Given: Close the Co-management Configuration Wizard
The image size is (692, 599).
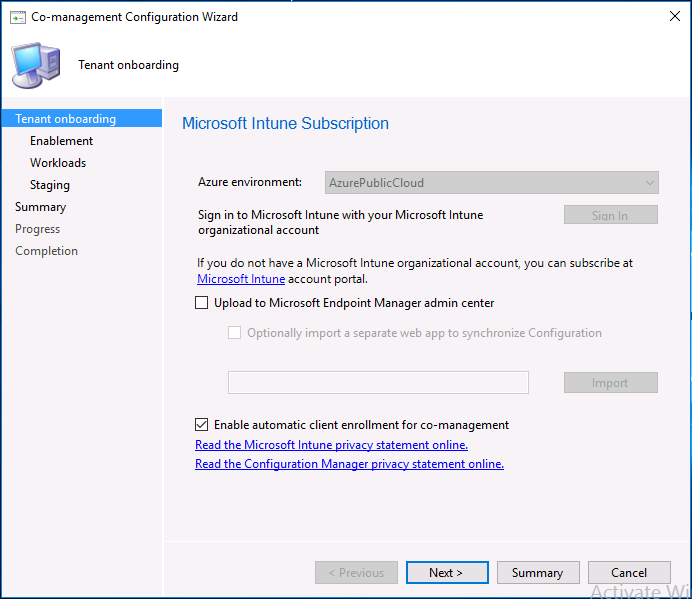Looking at the screenshot, I should tap(674, 16).
